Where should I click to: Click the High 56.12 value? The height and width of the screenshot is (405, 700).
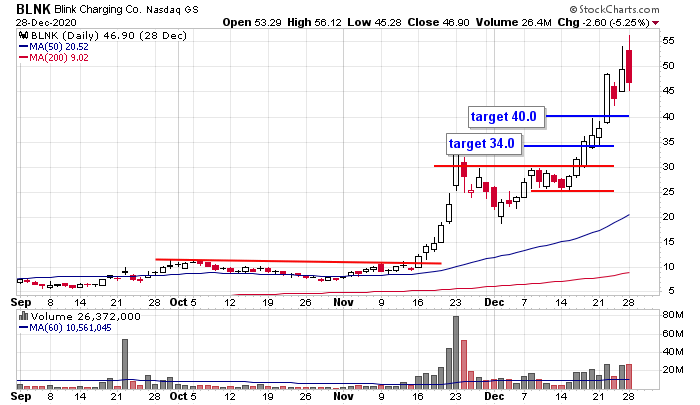pos(314,22)
